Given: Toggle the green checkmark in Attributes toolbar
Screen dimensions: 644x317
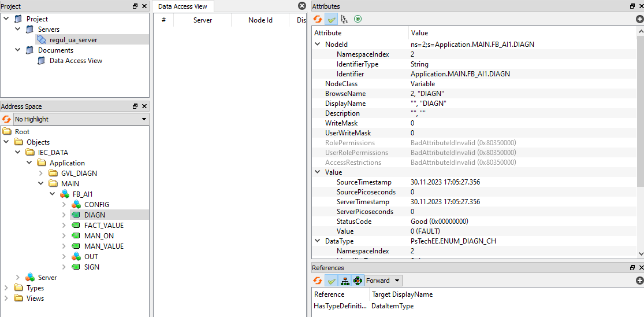Looking at the screenshot, I should tap(332, 19).
